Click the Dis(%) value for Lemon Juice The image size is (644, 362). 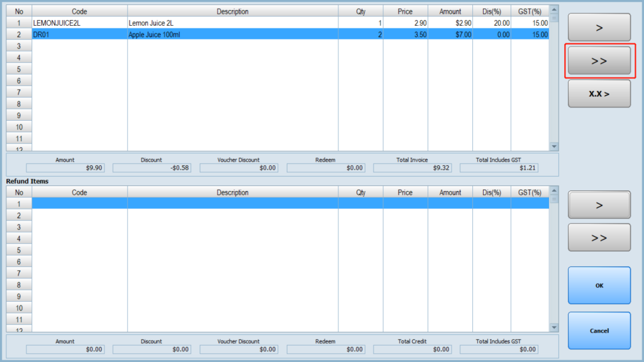(x=491, y=23)
